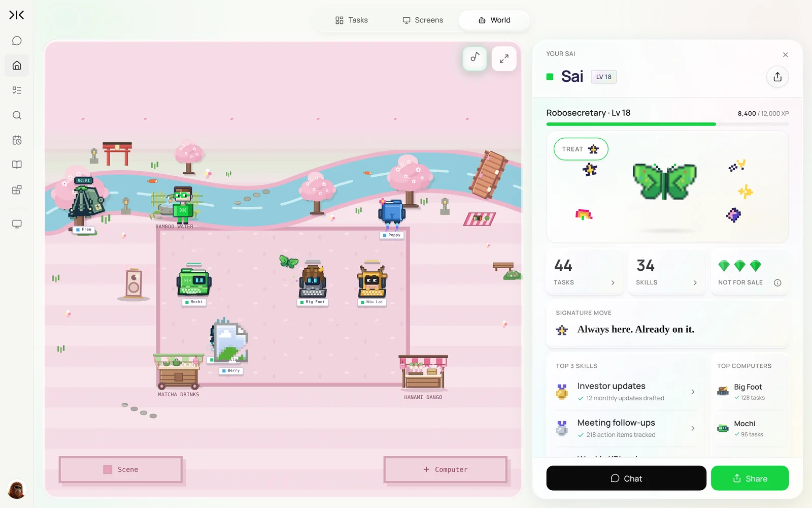Click the large green butterfly pet
The width and height of the screenshot is (812, 508).
point(664,182)
